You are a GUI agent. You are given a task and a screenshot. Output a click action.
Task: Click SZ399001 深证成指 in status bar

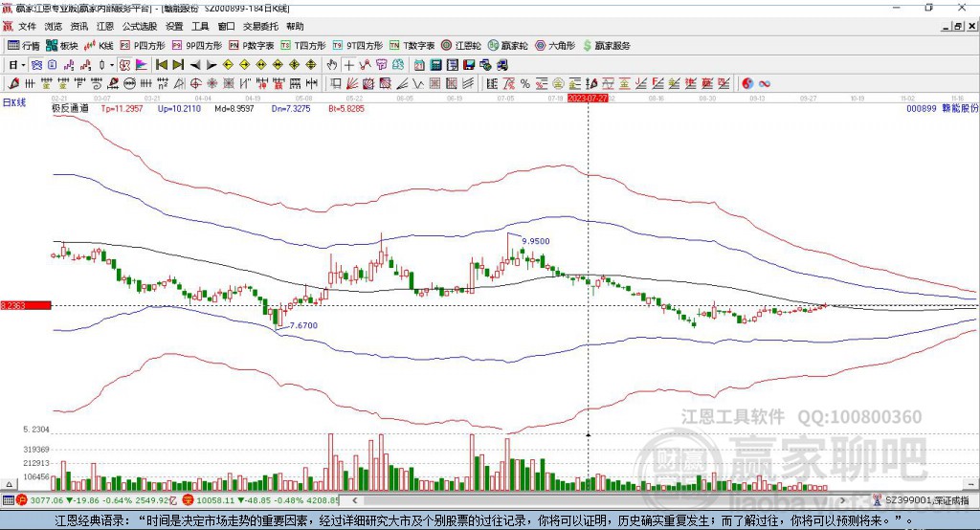pos(926,500)
